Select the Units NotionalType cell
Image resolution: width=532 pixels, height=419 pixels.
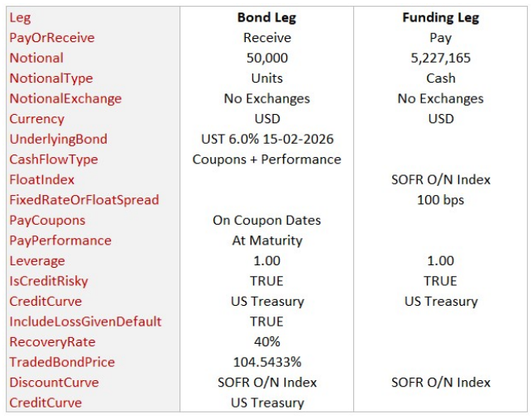(266, 79)
